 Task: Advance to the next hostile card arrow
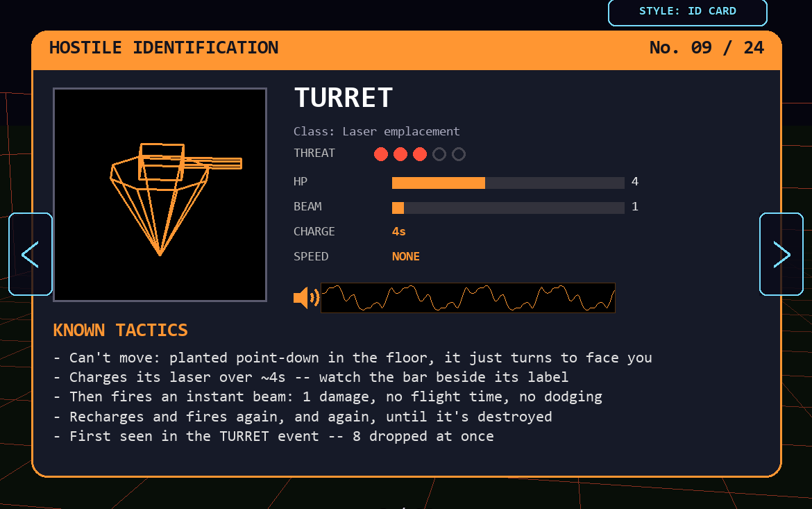pyautogui.click(x=781, y=254)
